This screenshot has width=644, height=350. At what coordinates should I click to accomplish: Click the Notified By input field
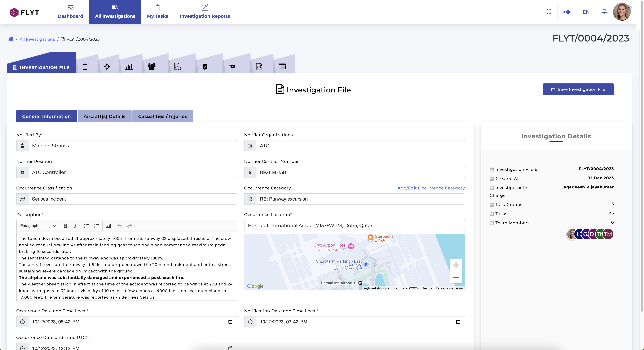[132, 146]
